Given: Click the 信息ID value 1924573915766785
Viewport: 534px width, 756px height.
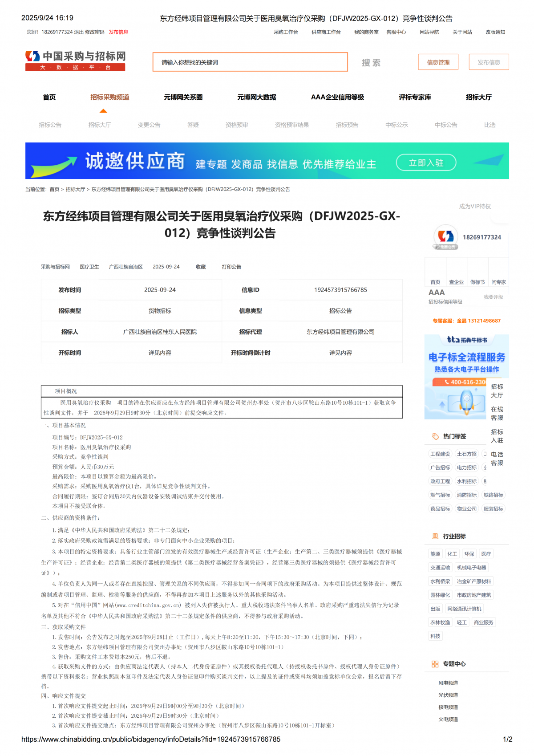Looking at the screenshot, I should pyautogui.click(x=340, y=290).
